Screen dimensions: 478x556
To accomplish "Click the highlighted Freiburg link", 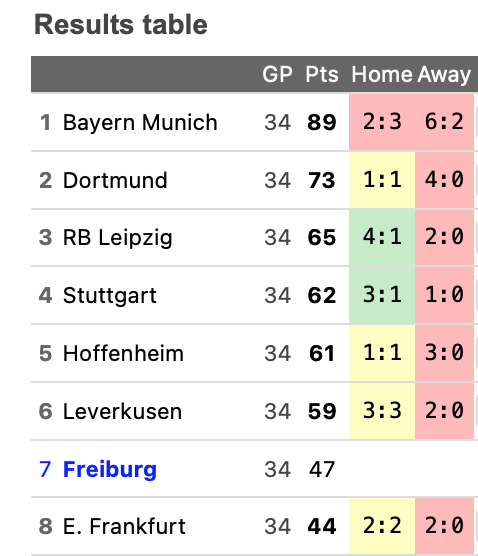I will pyautogui.click(x=110, y=469).
